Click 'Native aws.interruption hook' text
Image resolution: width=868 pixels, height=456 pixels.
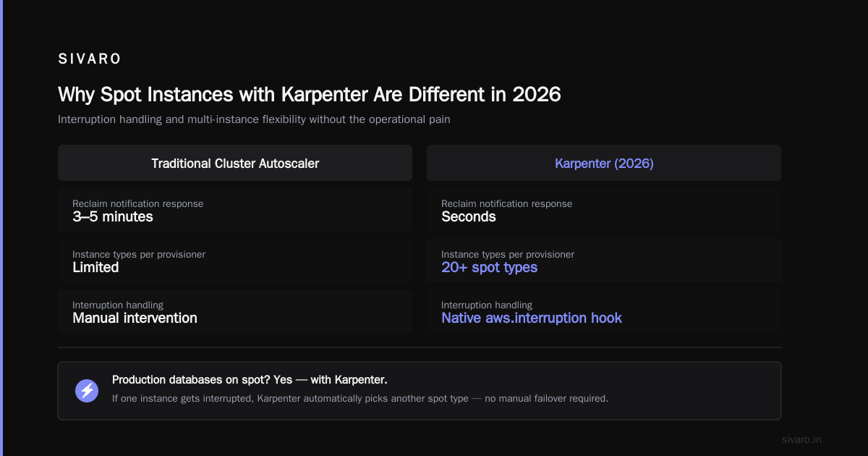532,318
